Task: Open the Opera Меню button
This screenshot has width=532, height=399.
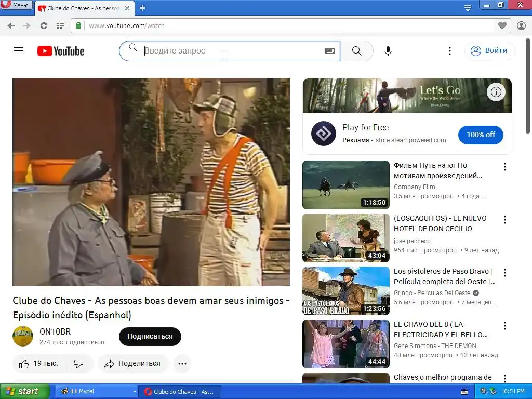Action: point(16,5)
